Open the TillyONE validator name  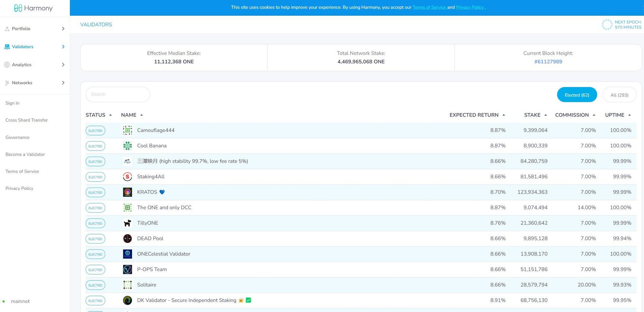tap(147, 223)
